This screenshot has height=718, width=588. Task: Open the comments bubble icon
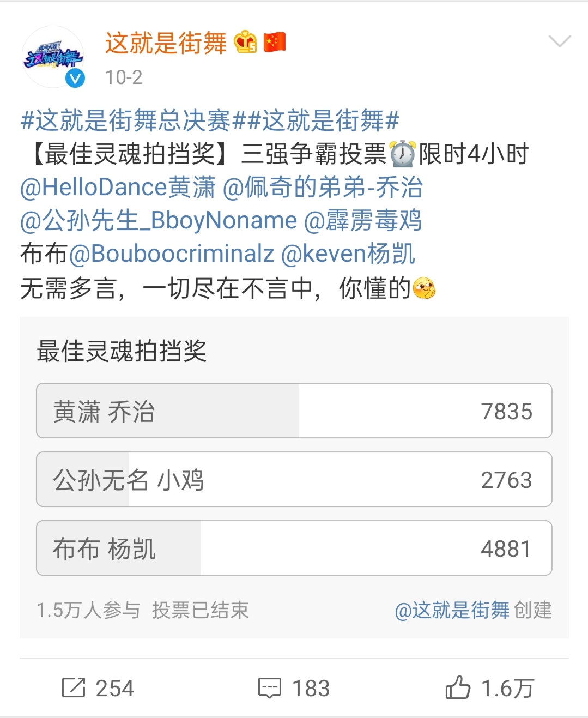(270, 688)
